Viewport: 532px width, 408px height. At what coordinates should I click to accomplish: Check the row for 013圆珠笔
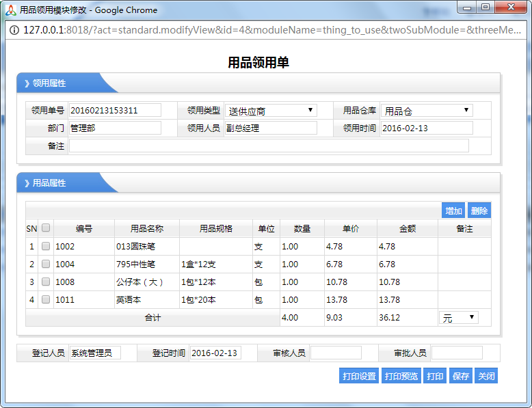pos(46,246)
